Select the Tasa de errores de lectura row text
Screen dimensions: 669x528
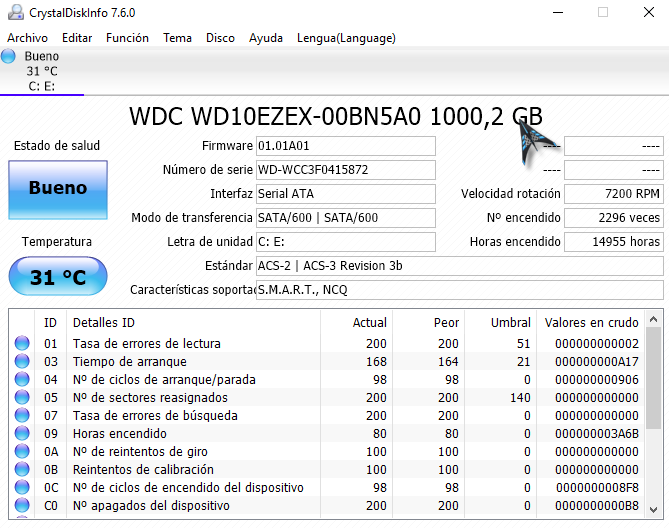pyautogui.click(x=147, y=343)
